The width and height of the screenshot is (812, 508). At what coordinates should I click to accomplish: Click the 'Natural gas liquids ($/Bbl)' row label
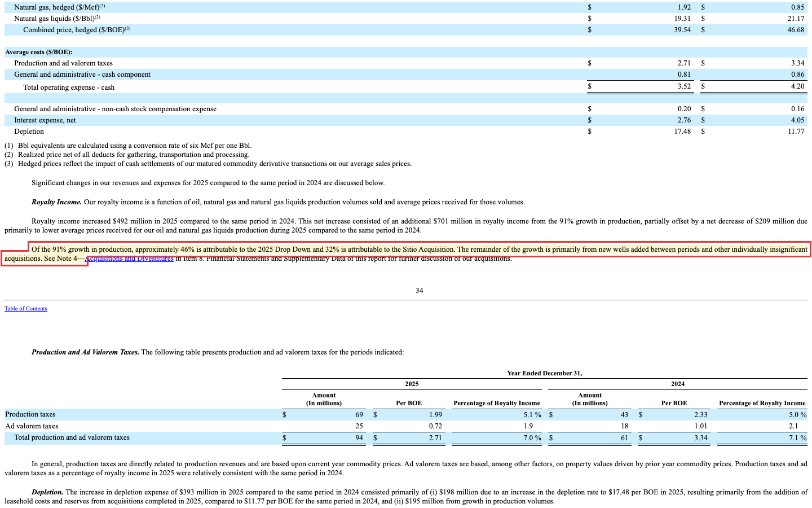point(57,19)
